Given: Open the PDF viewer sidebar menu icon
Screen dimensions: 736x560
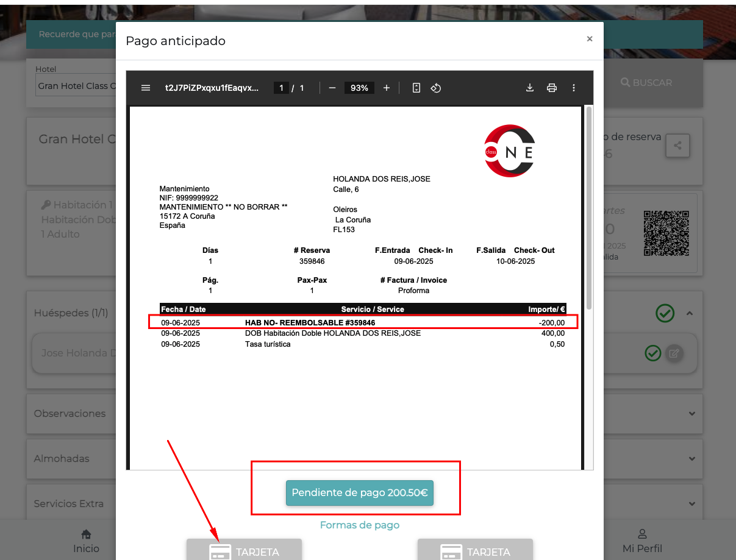Looking at the screenshot, I should coord(146,88).
